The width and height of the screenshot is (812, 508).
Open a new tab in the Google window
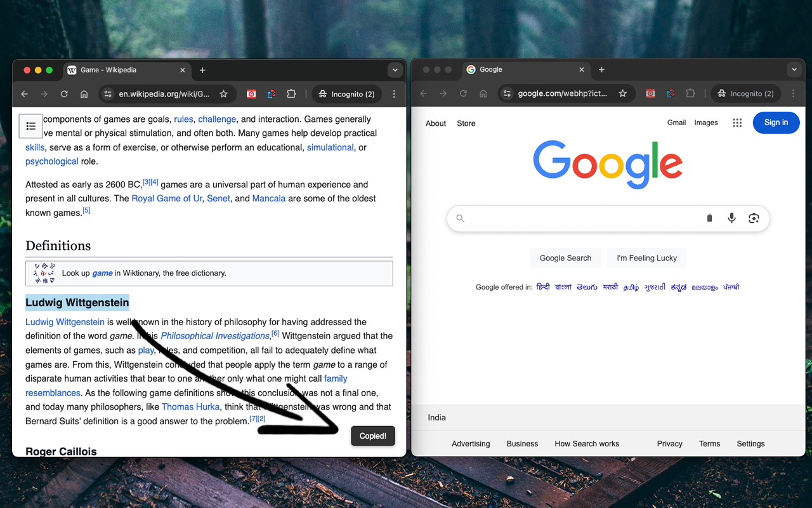click(x=601, y=69)
